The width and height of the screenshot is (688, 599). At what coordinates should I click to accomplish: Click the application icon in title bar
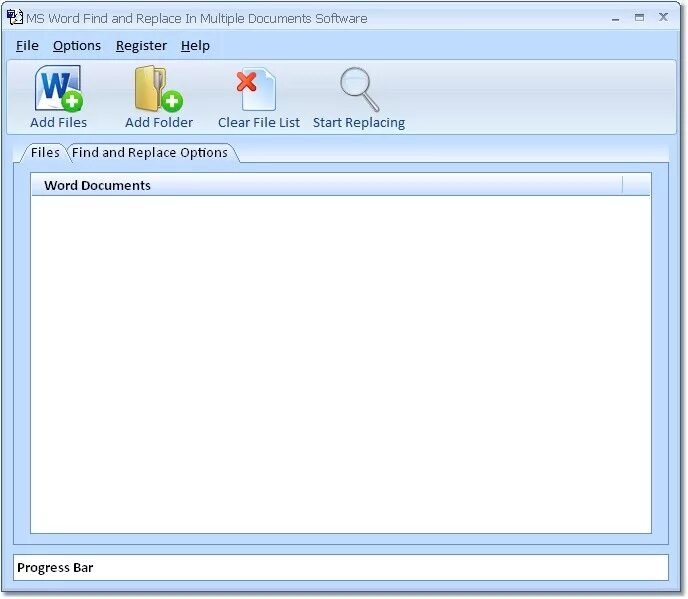14,18
